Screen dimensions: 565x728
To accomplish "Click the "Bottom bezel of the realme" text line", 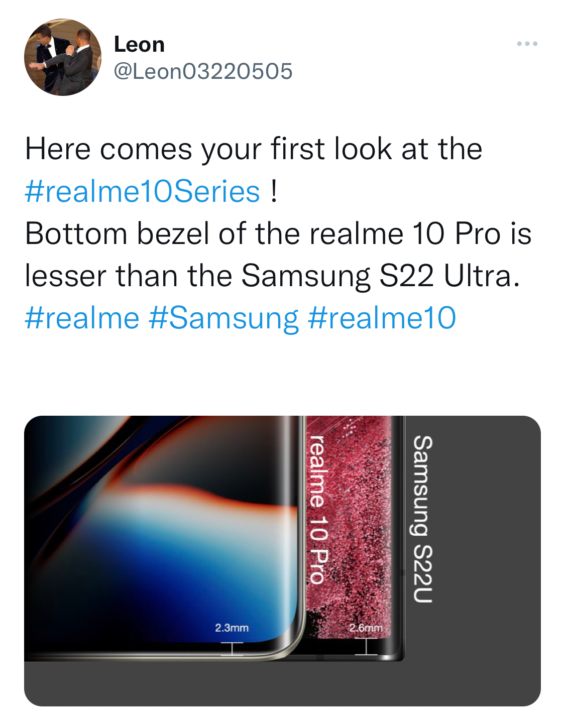I will 278,234.
